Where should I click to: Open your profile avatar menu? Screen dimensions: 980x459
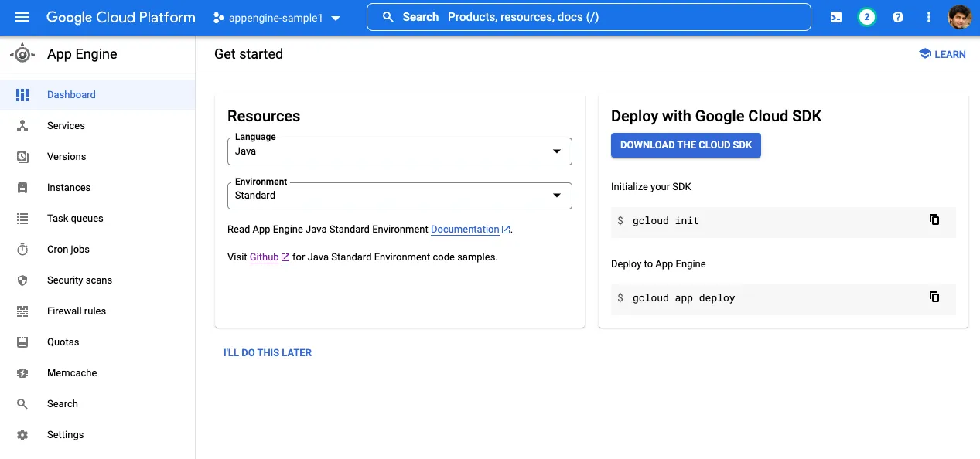(x=960, y=17)
